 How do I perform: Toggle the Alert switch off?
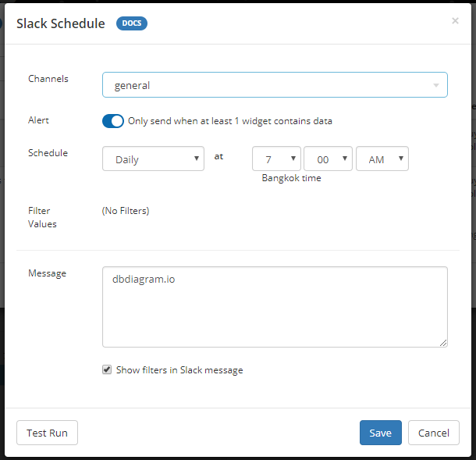[x=113, y=121]
